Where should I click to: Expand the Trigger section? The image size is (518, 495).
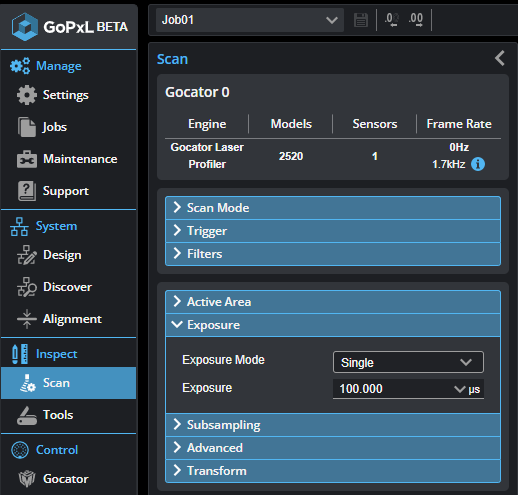(333, 231)
